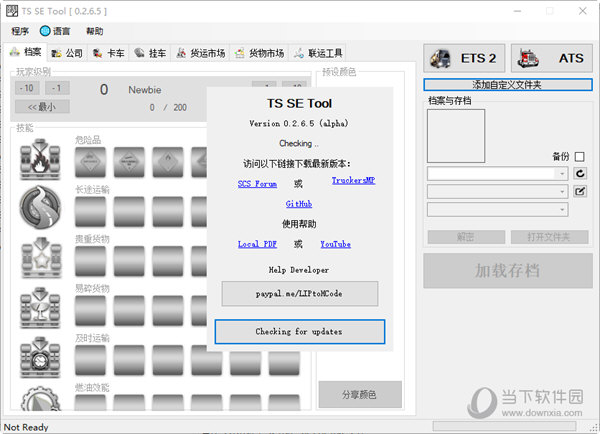Open the TruckersMP link

tap(353, 180)
